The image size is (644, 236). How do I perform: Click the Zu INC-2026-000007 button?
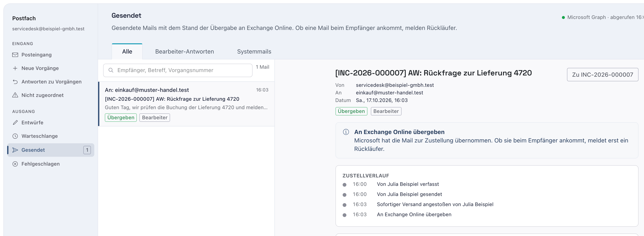pos(603,75)
